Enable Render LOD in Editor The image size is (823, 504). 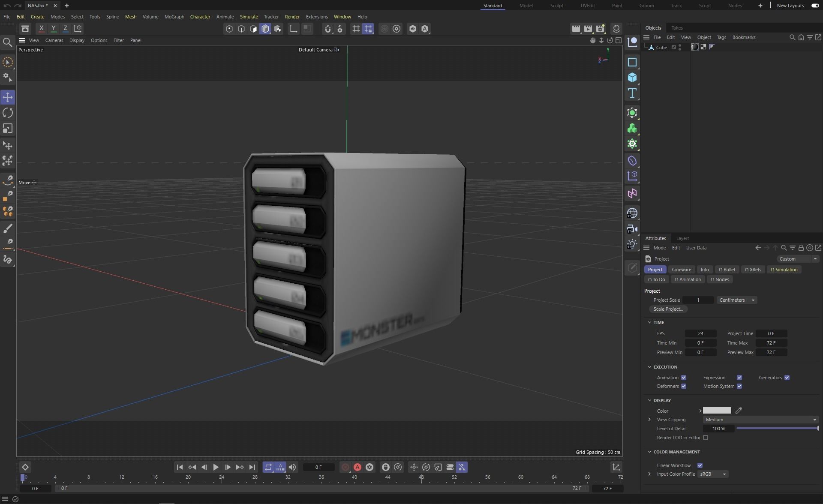click(x=705, y=438)
